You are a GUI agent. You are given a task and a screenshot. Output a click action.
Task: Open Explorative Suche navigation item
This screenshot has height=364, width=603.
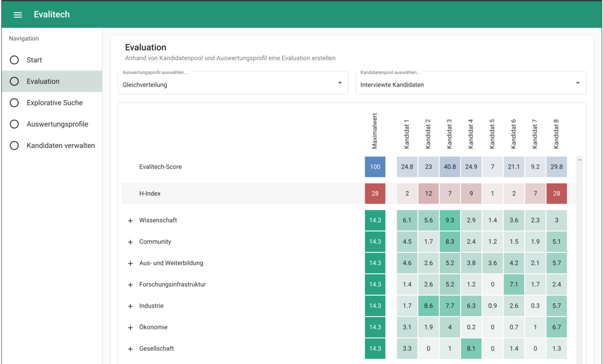coord(52,103)
